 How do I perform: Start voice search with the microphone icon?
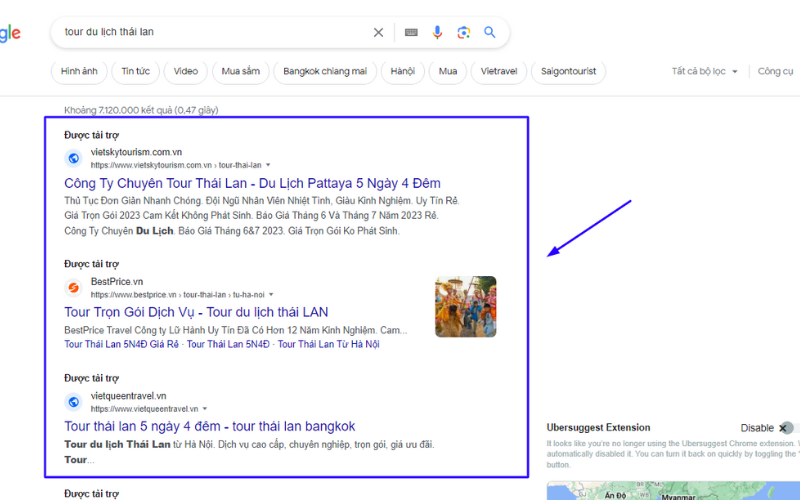coord(437,33)
